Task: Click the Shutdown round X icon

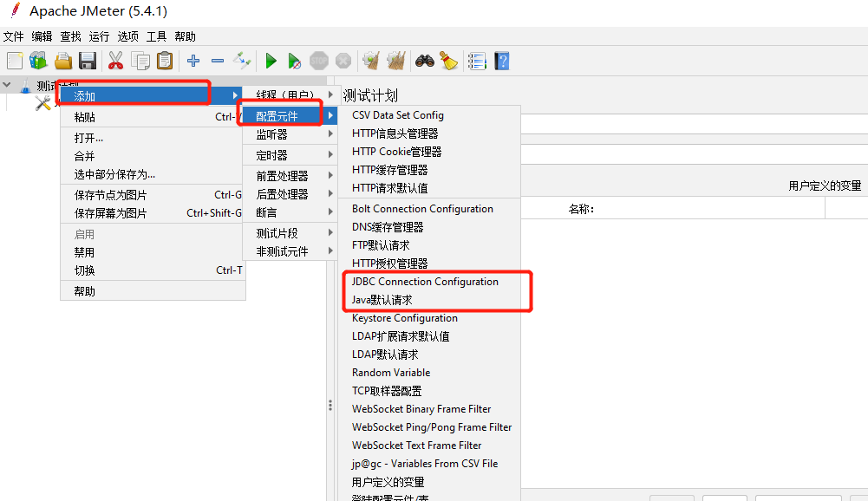Action: point(343,61)
